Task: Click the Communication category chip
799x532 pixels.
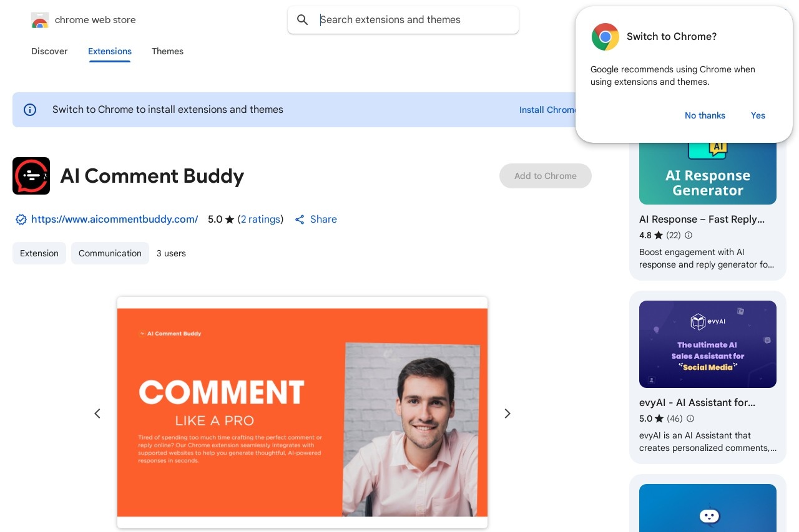Action: (110, 253)
